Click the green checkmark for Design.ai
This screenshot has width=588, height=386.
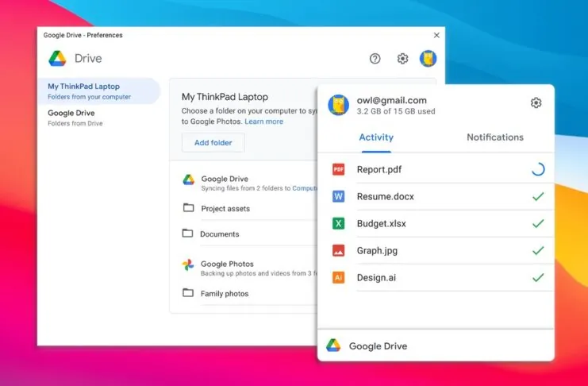538,277
